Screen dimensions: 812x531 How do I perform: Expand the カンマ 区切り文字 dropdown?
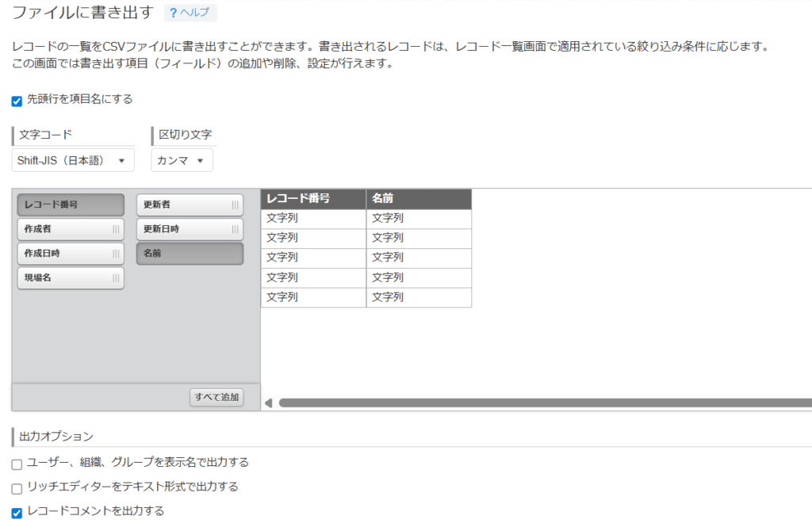(x=182, y=160)
